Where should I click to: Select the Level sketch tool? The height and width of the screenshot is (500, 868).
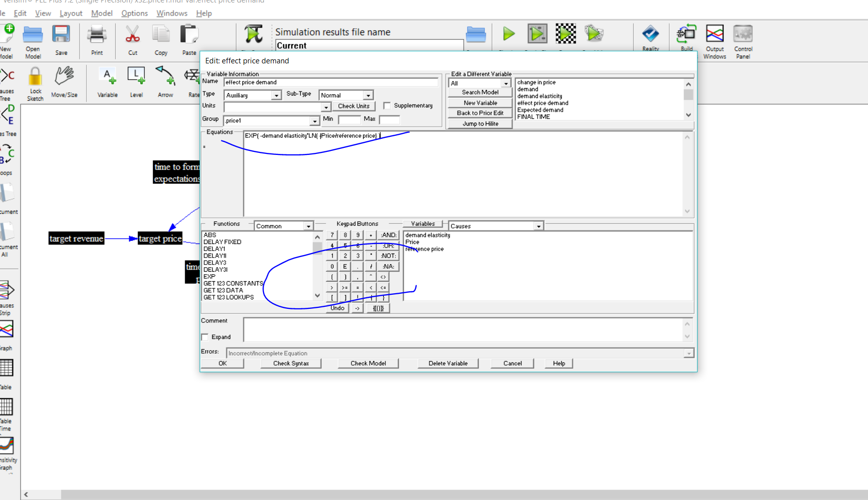point(136,76)
